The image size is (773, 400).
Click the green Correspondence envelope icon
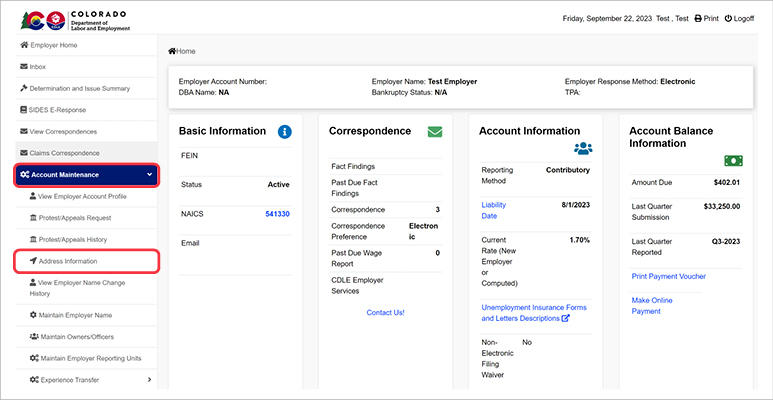[435, 131]
